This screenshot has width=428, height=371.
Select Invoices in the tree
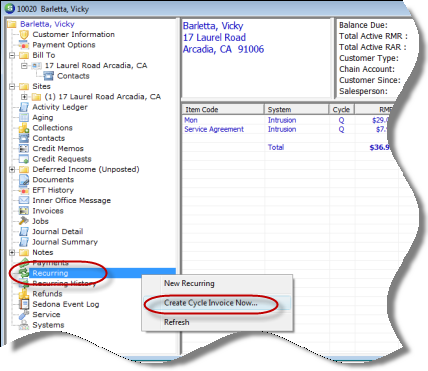coord(48,211)
